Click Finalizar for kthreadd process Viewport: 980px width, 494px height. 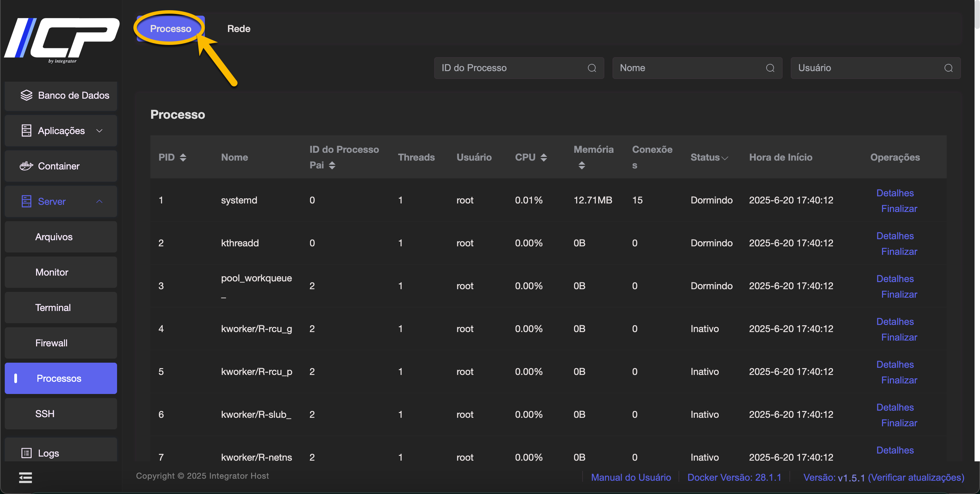899,252
